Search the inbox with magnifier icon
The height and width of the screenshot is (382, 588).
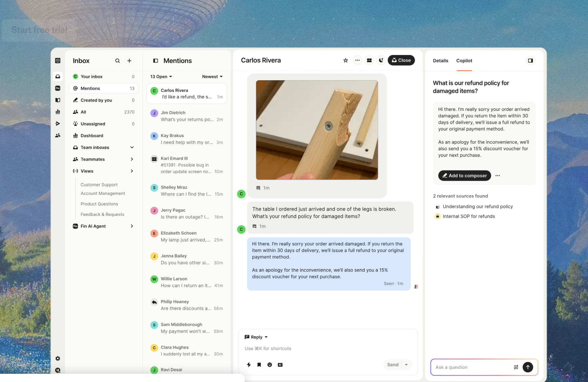[117, 61]
